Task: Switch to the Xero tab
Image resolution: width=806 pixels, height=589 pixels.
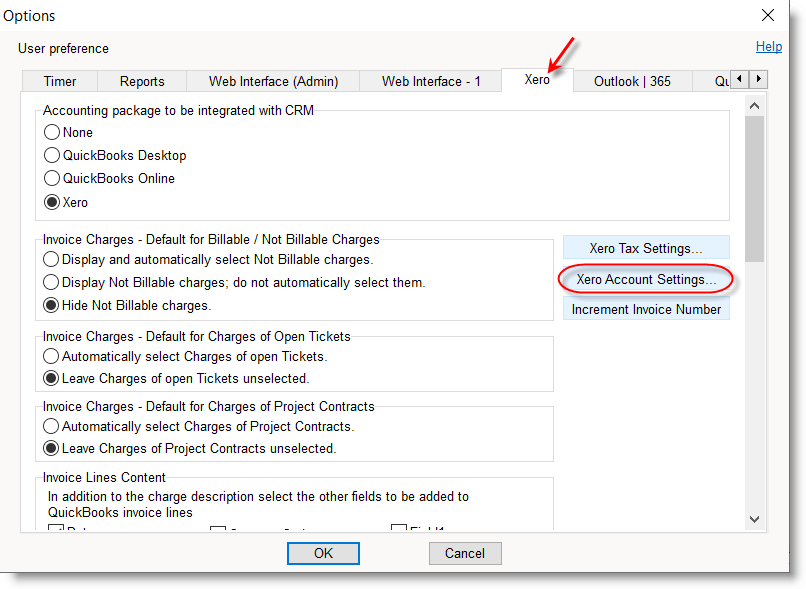Action: 536,81
